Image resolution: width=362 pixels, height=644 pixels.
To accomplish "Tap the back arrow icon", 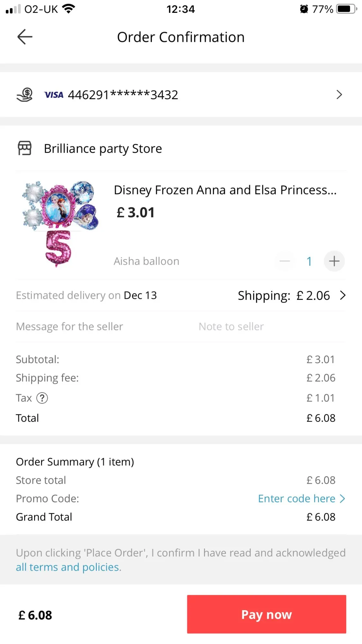I will pos(25,37).
